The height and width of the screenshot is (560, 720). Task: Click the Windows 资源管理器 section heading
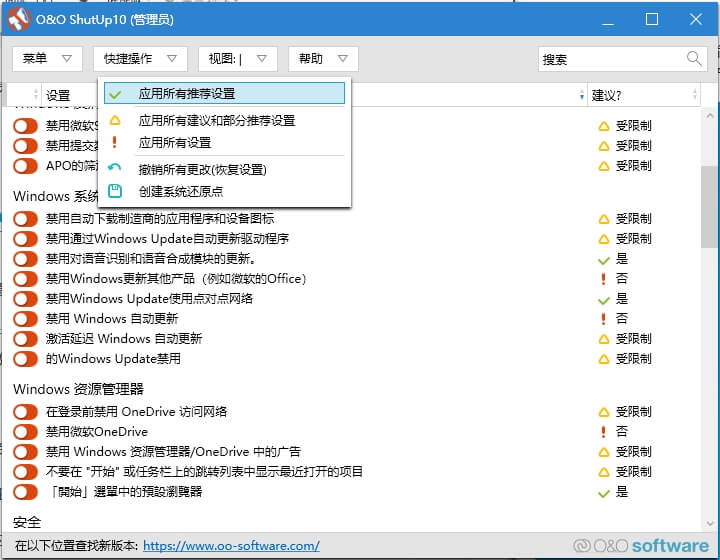[x=79, y=389]
